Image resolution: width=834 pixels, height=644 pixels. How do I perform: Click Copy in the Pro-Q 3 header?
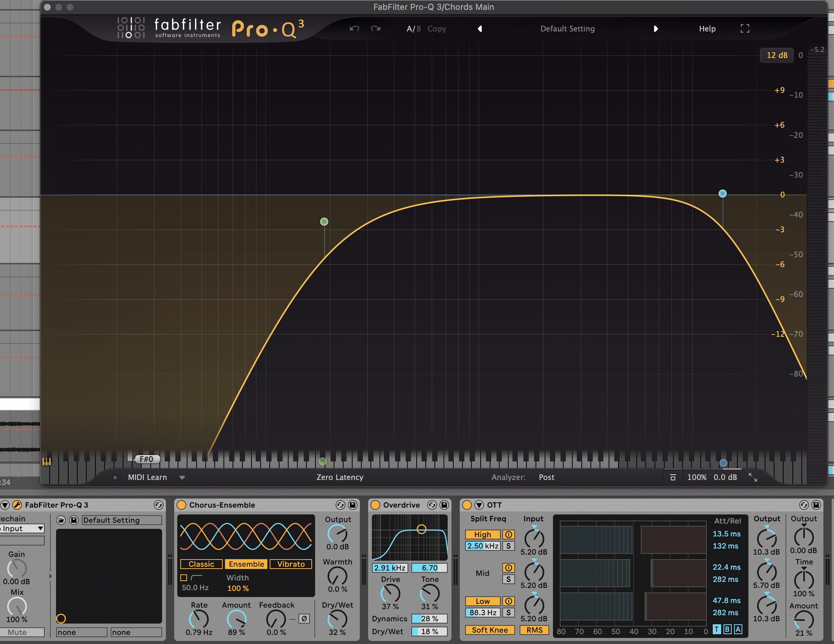pos(436,29)
